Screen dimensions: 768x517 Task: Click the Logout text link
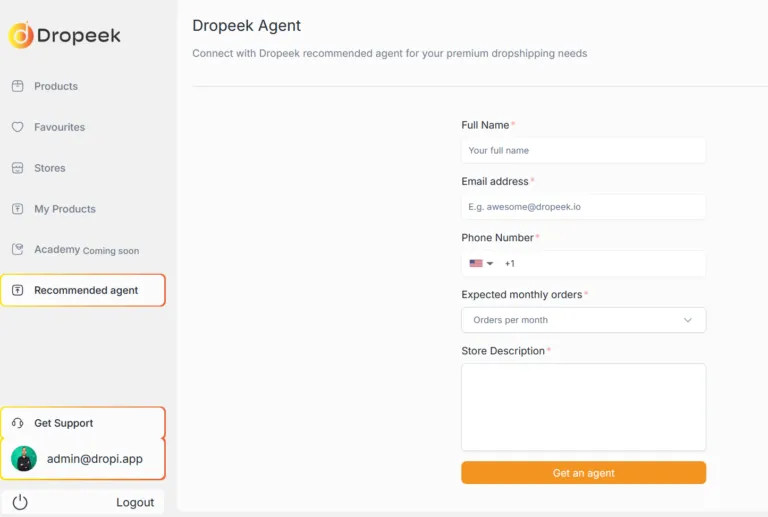tap(135, 502)
